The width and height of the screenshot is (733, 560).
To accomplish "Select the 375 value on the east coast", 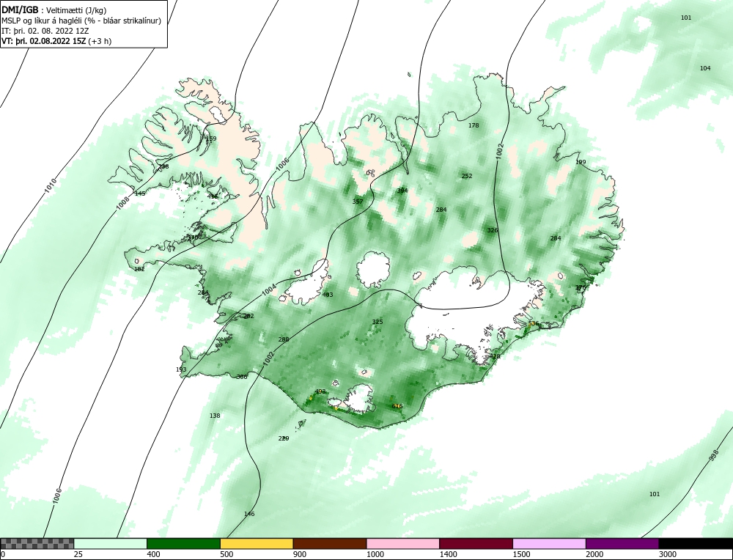I will pos(580,287).
